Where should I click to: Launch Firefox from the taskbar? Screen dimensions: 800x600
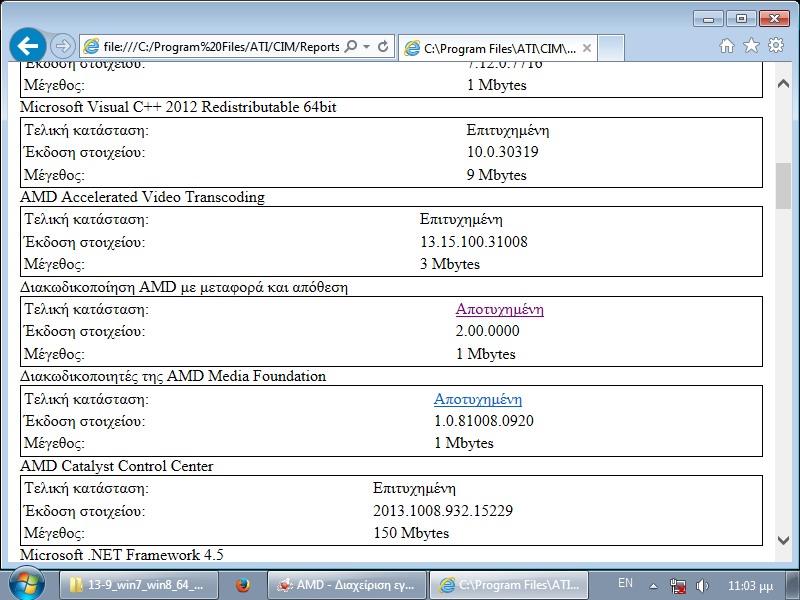click(x=242, y=585)
